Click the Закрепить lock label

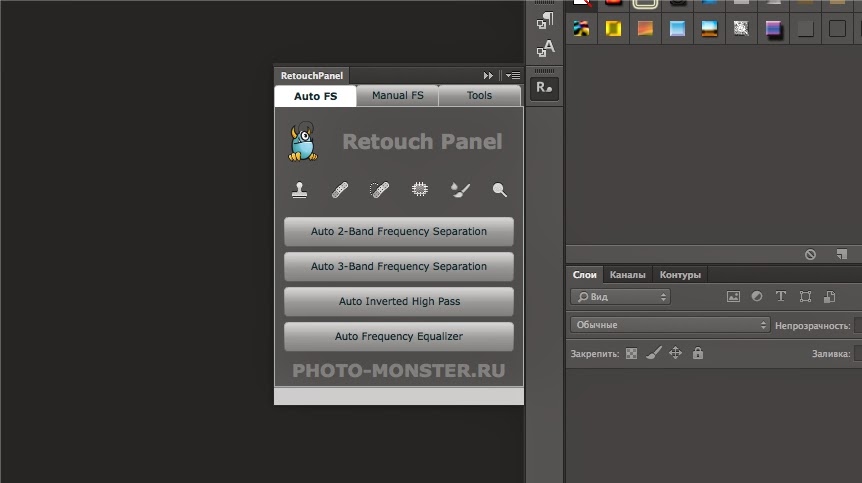point(594,354)
